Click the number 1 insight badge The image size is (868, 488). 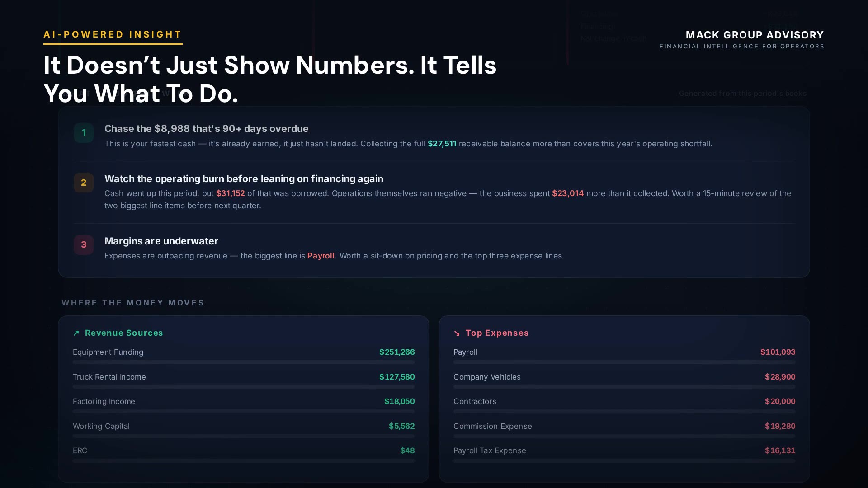tap(84, 133)
